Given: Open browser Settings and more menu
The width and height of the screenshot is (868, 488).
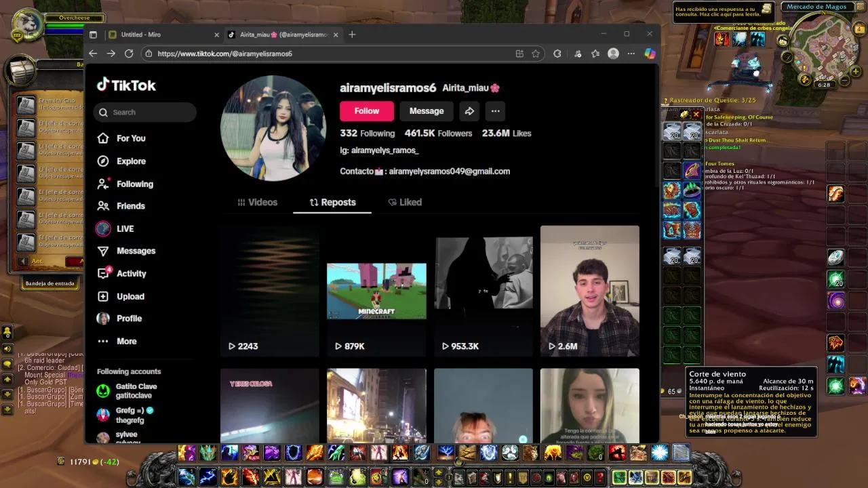Looking at the screenshot, I should click(x=631, y=54).
